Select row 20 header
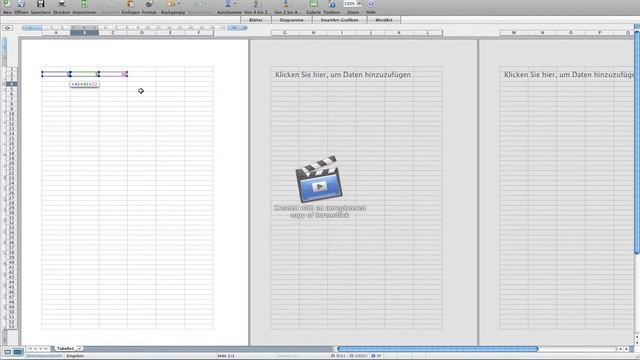The height and width of the screenshot is (360, 640). click(11, 163)
